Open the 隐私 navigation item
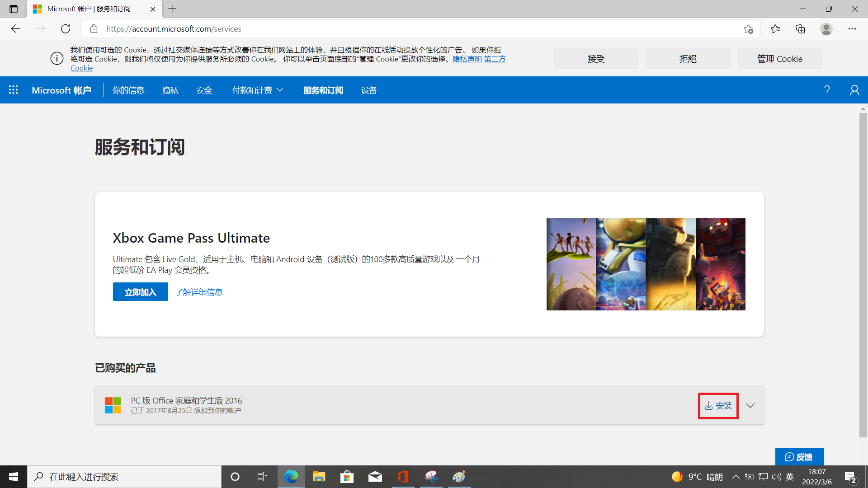 point(170,90)
